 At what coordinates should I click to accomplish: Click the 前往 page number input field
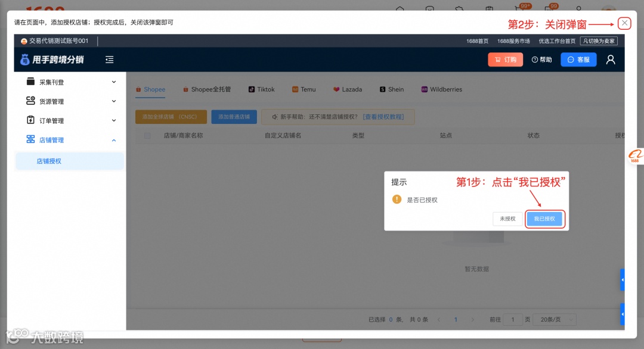pos(513,319)
